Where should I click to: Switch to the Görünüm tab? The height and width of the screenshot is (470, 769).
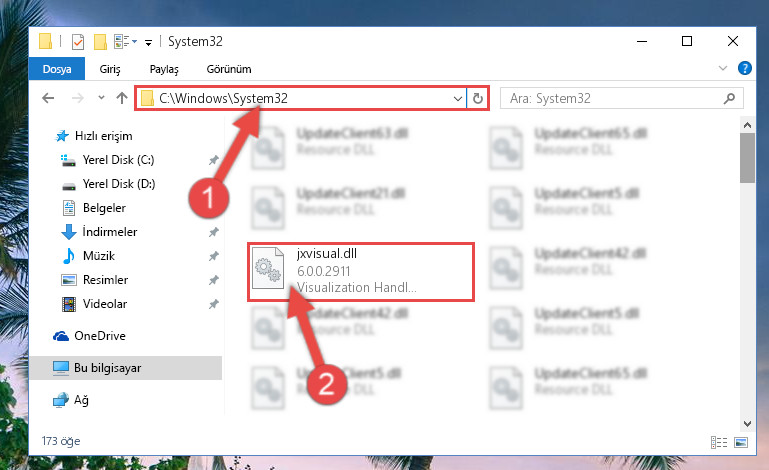pos(229,69)
